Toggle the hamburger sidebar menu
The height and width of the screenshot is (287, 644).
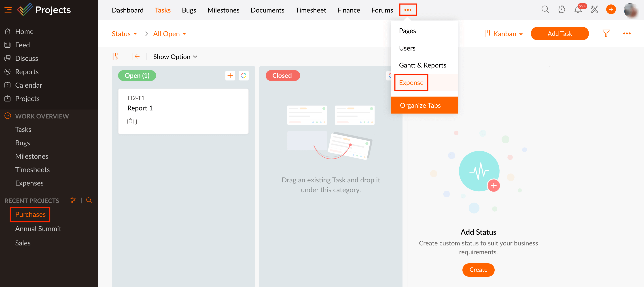tap(8, 10)
